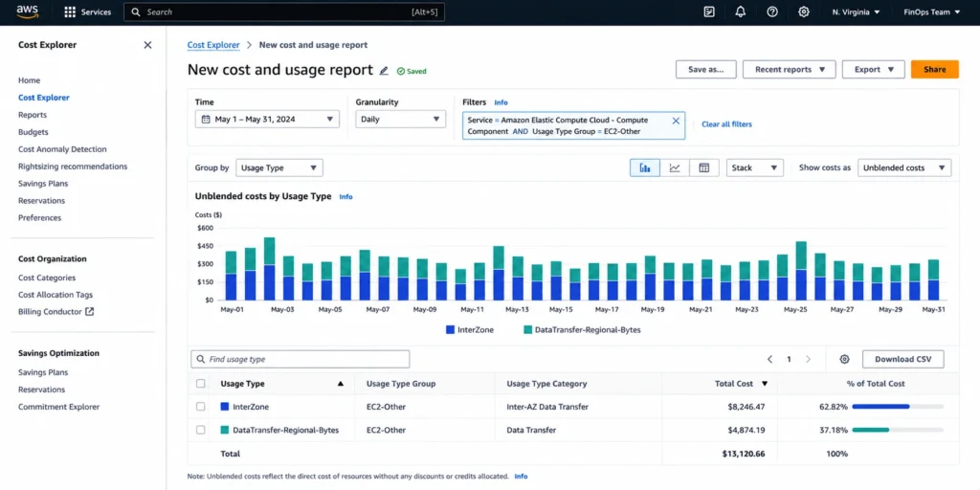The height and width of the screenshot is (490, 980).
Task: Click DataTransfer-Regional-Bytes legend swatch
Action: point(528,329)
